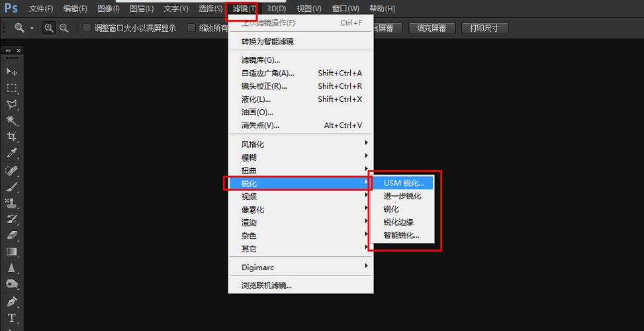Screen dimensions: 644x331
Task: Open the 窗口(W) menu
Action: click(x=345, y=8)
